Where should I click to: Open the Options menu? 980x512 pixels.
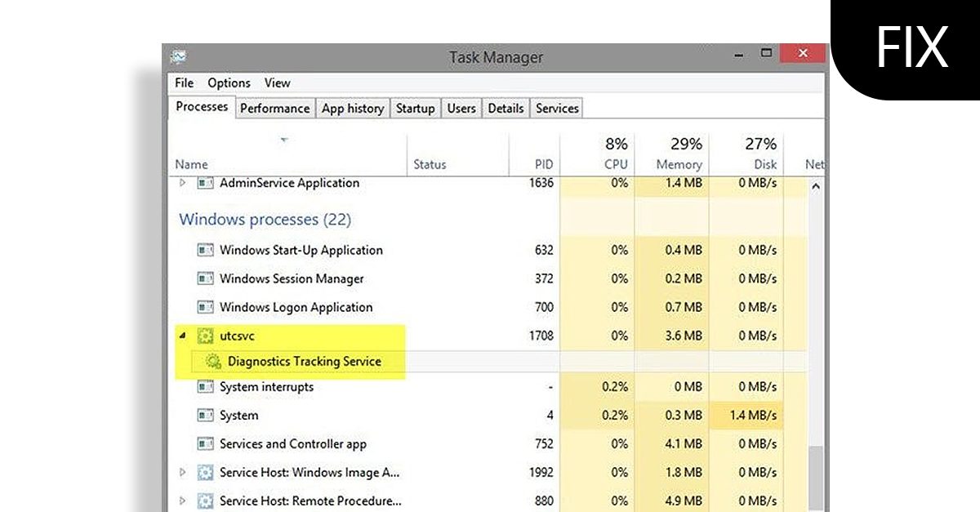pyautogui.click(x=229, y=82)
